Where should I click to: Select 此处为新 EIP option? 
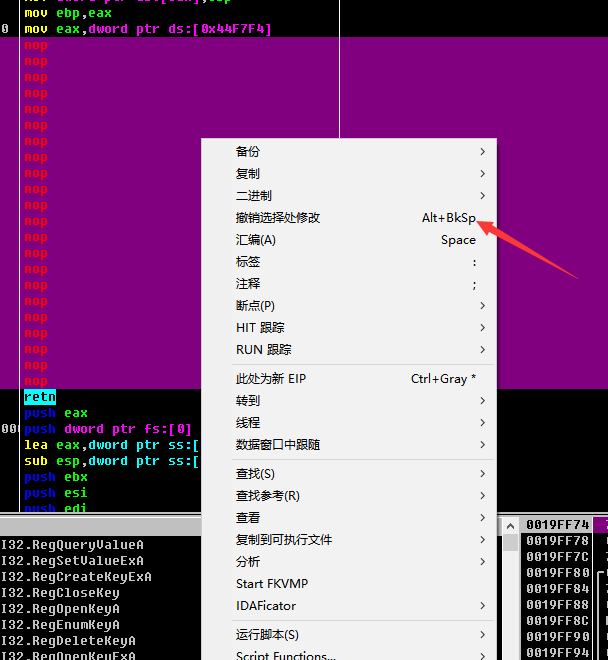[x=269, y=379]
